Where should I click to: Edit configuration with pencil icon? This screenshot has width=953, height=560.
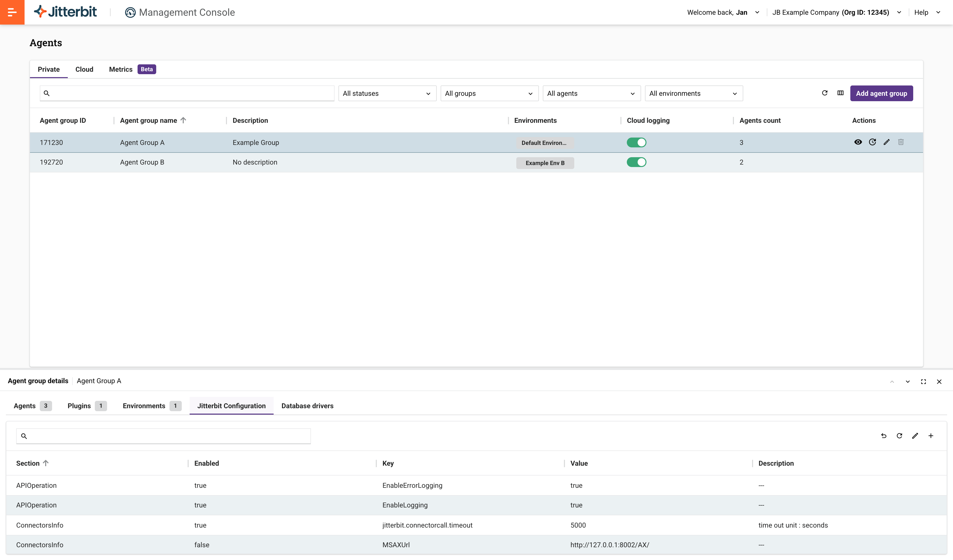[915, 436]
